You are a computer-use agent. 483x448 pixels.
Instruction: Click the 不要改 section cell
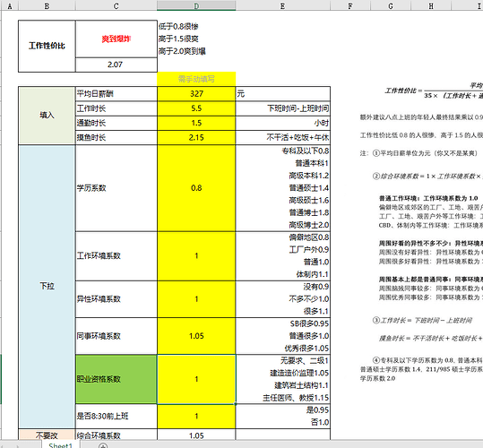click(x=47, y=435)
